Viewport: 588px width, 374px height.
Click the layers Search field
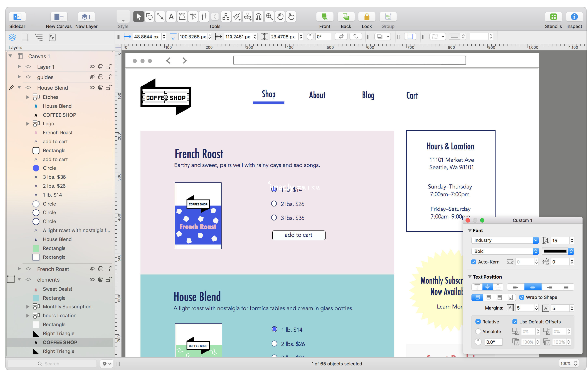click(52, 364)
